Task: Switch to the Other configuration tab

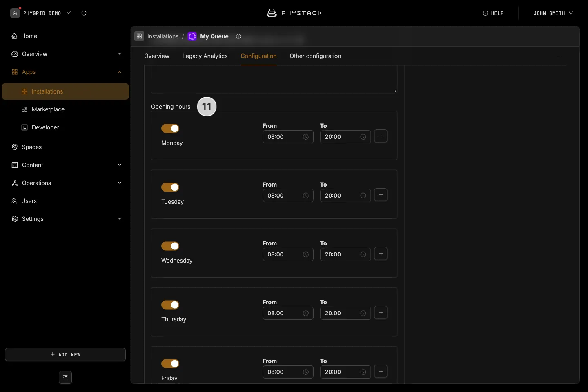Action: click(315, 56)
